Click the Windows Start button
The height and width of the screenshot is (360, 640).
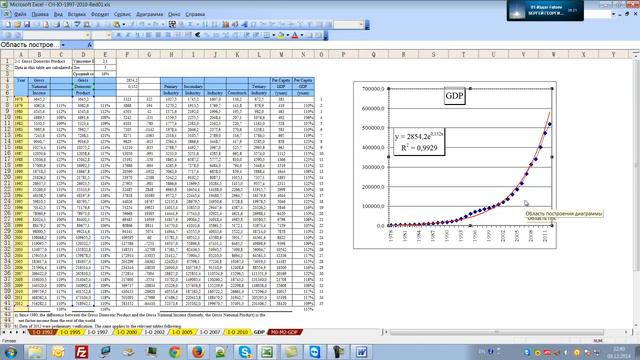coord(11,352)
